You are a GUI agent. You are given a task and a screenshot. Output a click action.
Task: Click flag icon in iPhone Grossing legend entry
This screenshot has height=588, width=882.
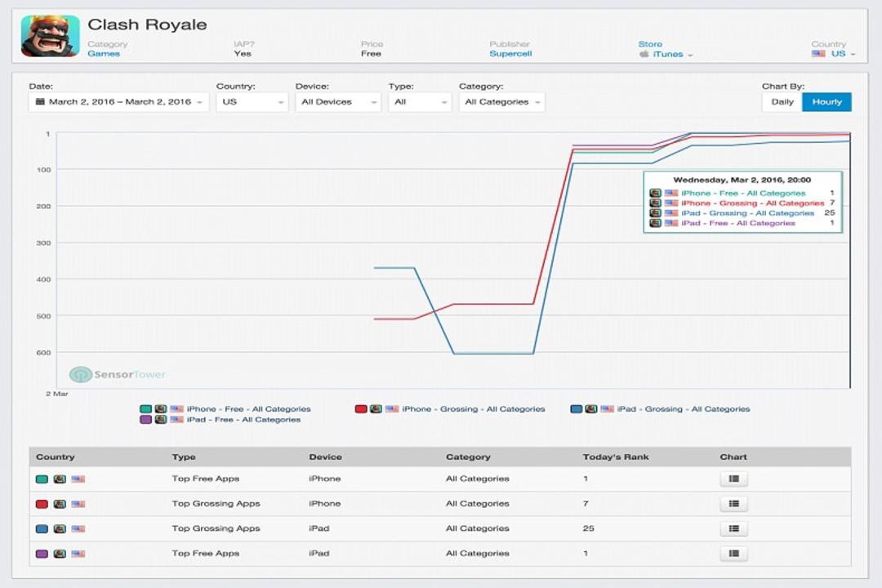[392, 409]
